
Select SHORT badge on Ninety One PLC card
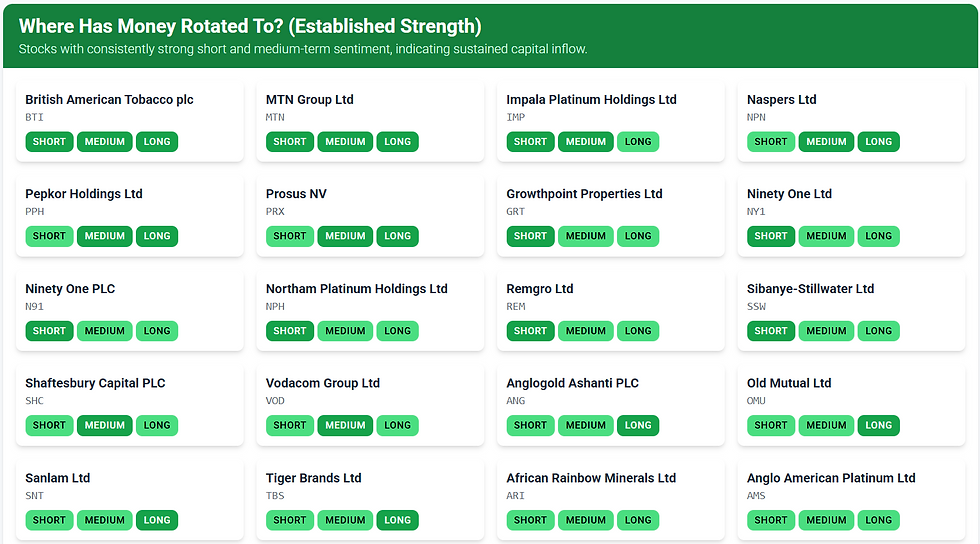49,331
